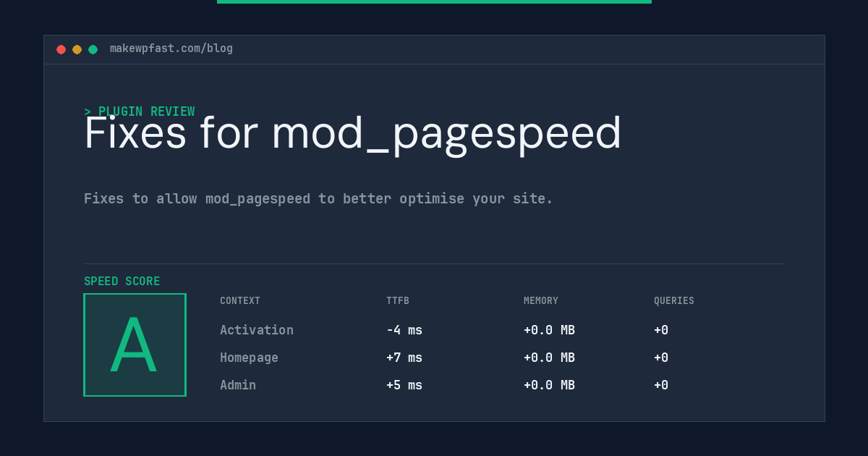868x456 pixels.
Task: Select the Admin row label
Action: [238, 385]
